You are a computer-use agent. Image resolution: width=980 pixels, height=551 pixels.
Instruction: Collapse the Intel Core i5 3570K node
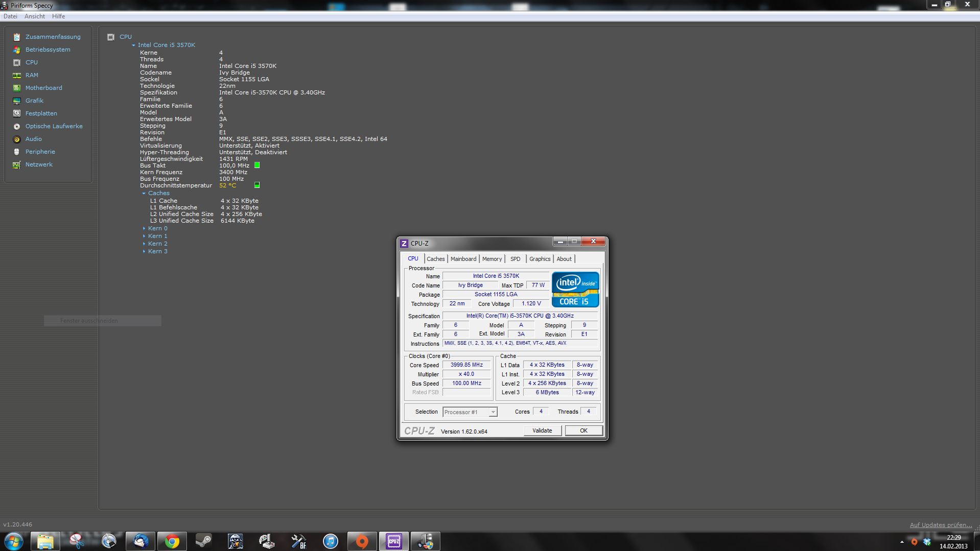pyautogui.click(x=134, y=45)
